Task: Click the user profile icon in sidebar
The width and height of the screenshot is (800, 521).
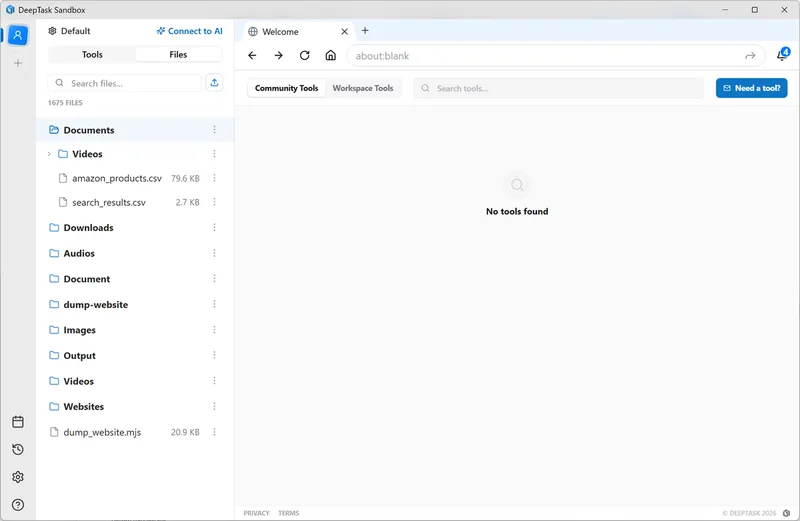Action: pos(17,35)
